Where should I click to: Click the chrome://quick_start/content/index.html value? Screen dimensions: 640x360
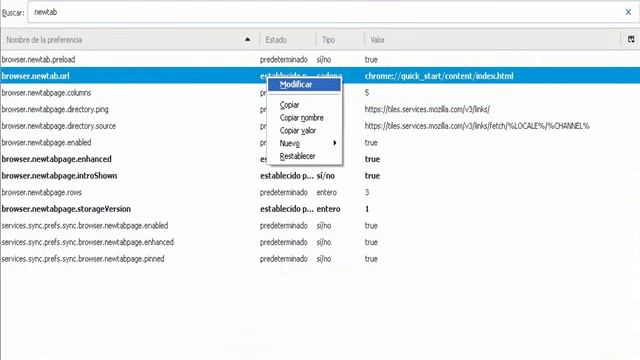pos(439,76)
